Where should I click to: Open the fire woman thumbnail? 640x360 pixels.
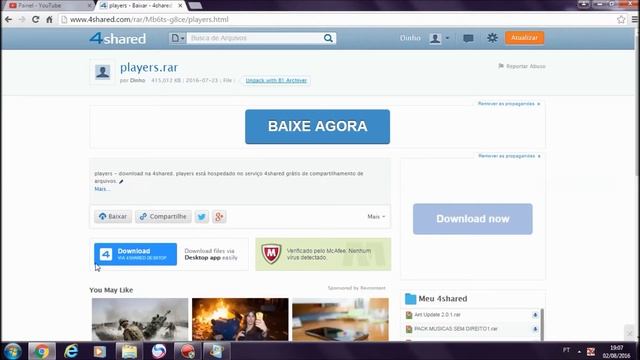click(240, 319)
